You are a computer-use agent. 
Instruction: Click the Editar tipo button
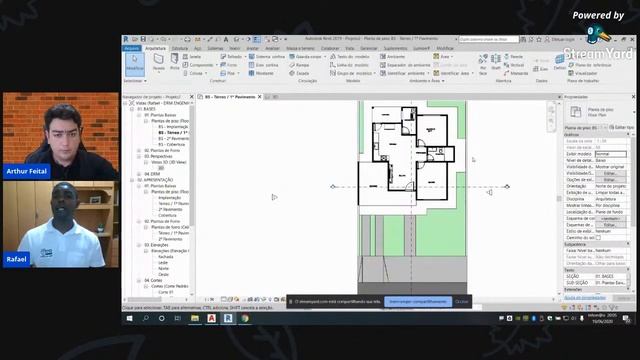(622, 127)
